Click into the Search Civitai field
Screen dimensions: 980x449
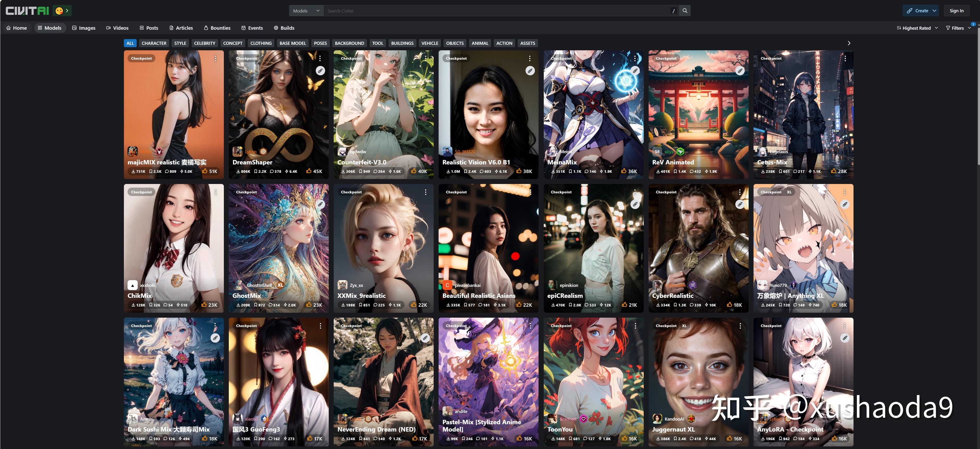[495, 11]
